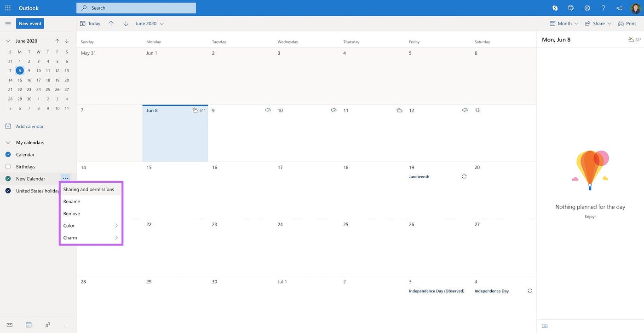Focus the Search box
The image size is (644, 333).
pos(136,8)
